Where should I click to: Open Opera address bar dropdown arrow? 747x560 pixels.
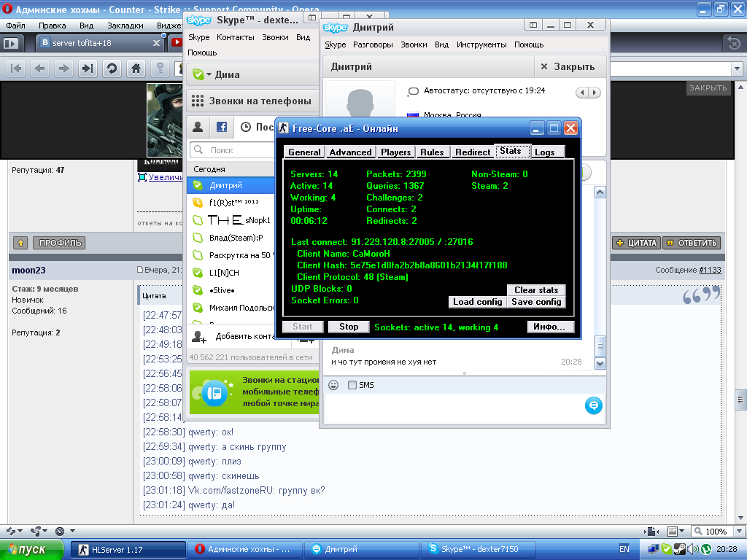[x=737, y=69]
